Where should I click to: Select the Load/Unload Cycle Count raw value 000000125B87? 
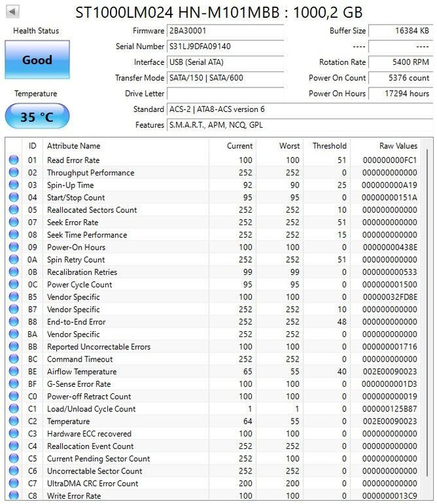[390, 409]
